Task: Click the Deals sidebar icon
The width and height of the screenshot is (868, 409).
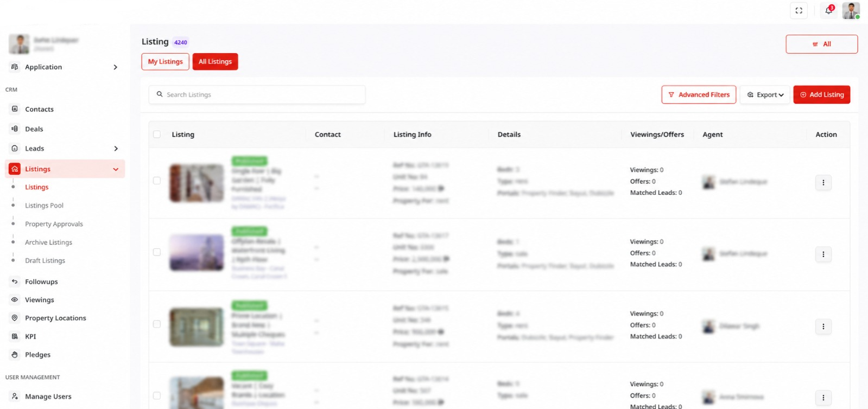Action: coord(15,129)
